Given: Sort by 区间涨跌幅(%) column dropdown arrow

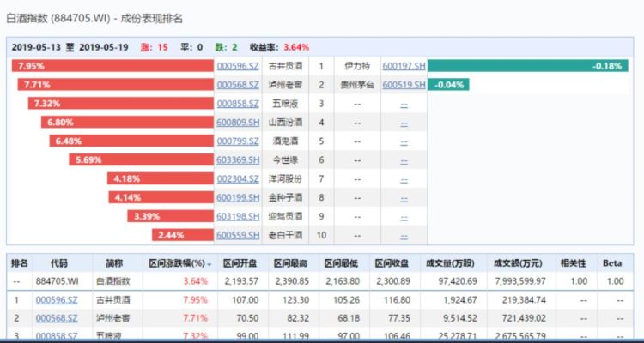Looking at the screenshot, I should tap(210, 265).
